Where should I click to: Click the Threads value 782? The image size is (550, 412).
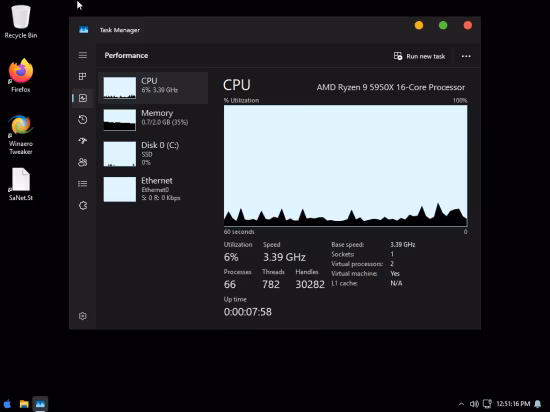[x=271, y=284]
